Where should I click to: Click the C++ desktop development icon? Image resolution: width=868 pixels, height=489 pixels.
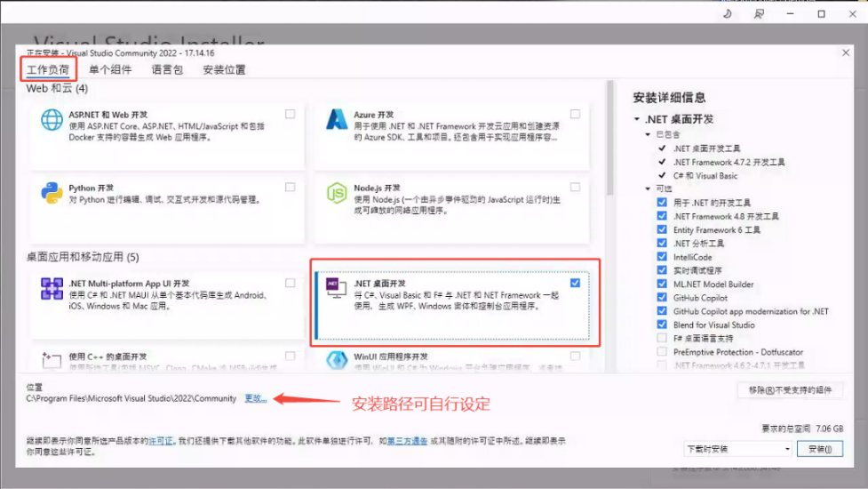pyautogui.click(x=52, y=360)
